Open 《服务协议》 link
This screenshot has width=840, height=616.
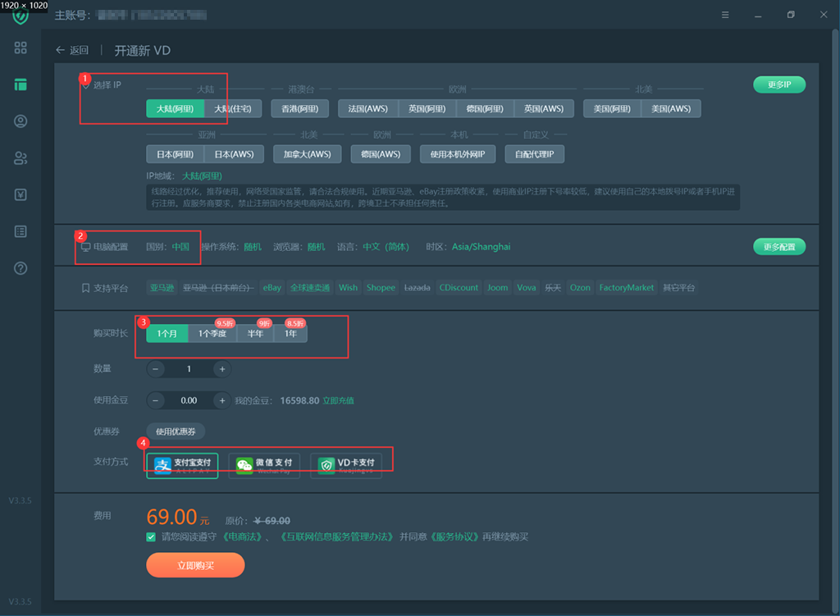tap(454, 536)
